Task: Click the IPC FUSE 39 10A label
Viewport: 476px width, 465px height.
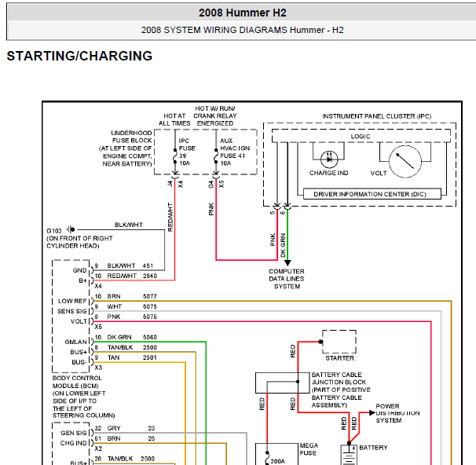Action: (x=187, y=152)
